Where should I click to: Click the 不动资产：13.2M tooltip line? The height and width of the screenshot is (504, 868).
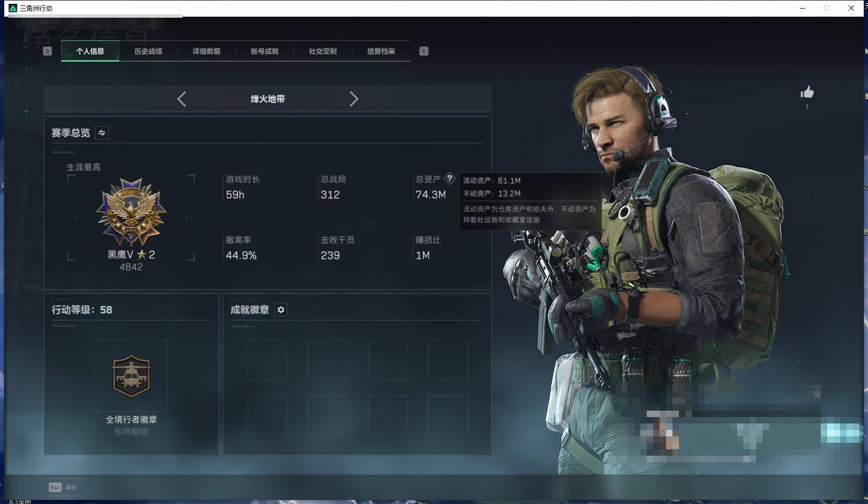click(x=491, y=193)
